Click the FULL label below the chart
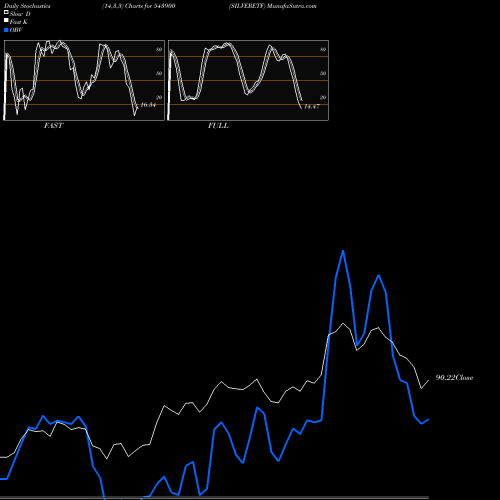This screenshot has height=500, width=500. click(x=218, y=126)
